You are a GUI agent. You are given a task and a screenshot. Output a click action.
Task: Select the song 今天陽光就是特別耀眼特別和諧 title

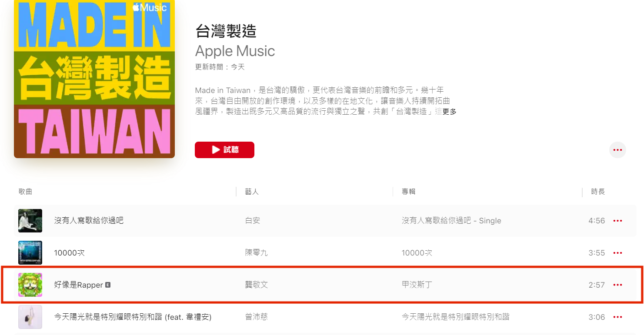click(x=133, y=317)
